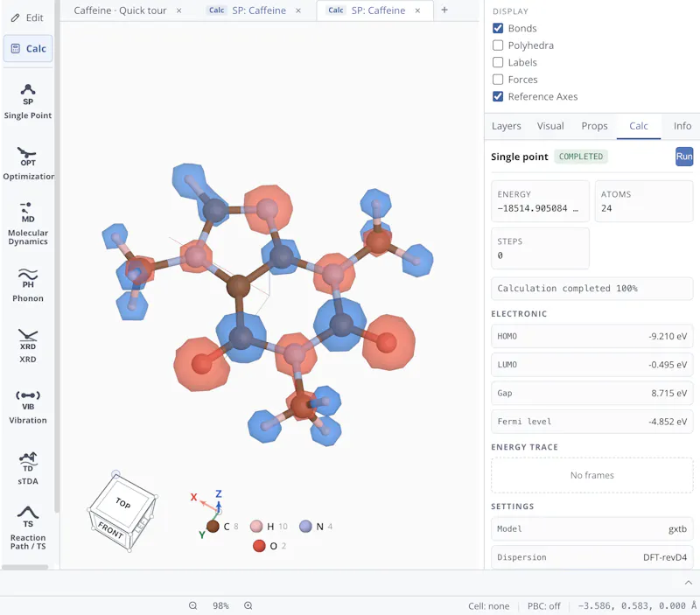Close the active SP: Caffeine tab
This screenshot has height=615, width=700.
[417, 10]
